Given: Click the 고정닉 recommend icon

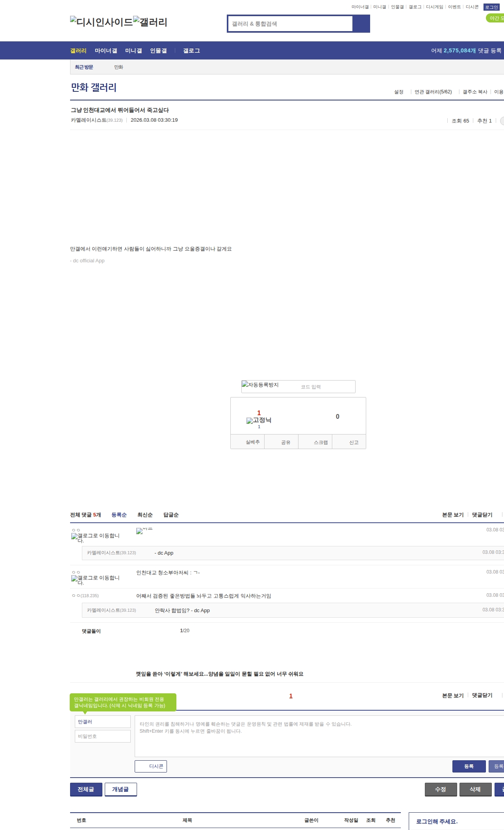Looking at the screenshot, I should 259,420.
